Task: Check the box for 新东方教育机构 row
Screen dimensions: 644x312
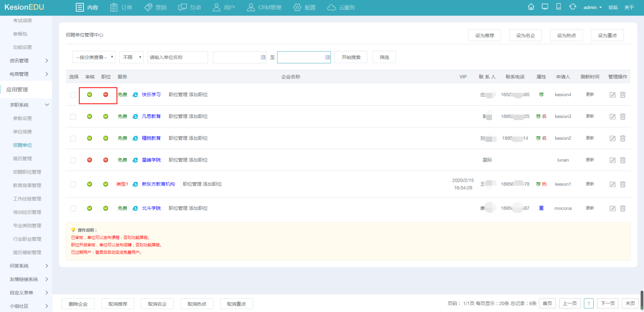Action: [73, 185]
